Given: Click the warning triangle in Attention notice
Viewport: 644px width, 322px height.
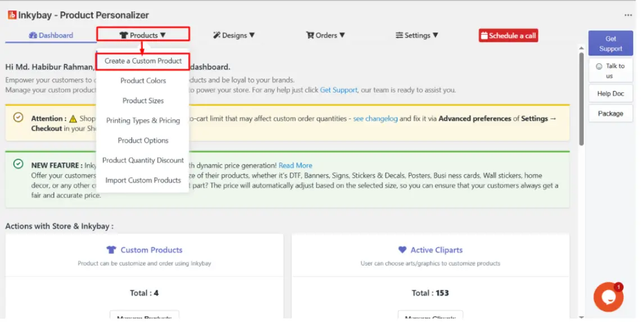Looking at the screenshot, I should click(72, 119).
